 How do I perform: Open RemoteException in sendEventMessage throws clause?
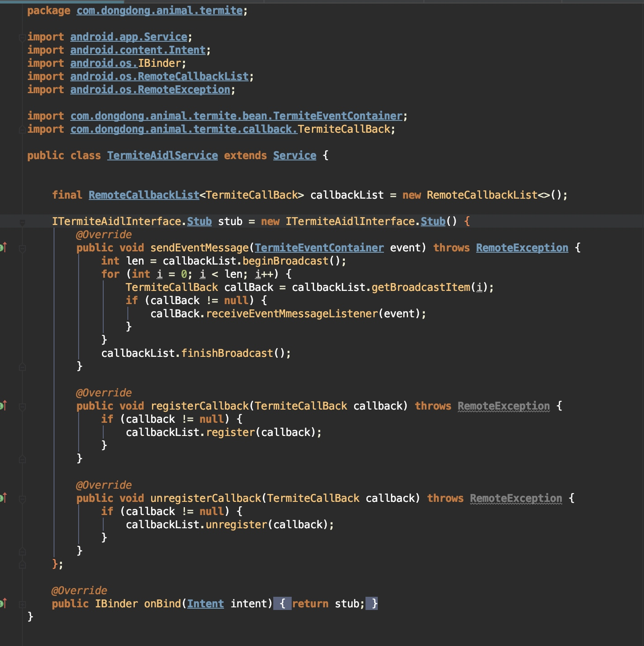[522, 248]
